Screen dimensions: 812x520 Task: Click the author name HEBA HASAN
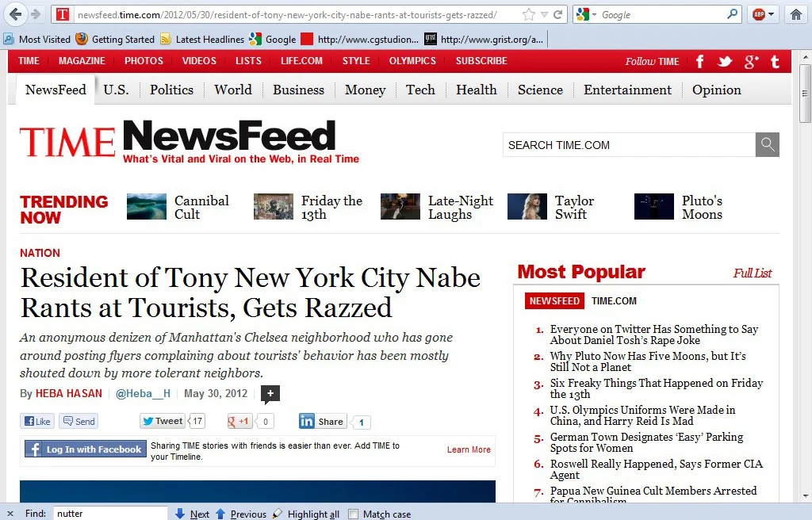pos(68,394)
